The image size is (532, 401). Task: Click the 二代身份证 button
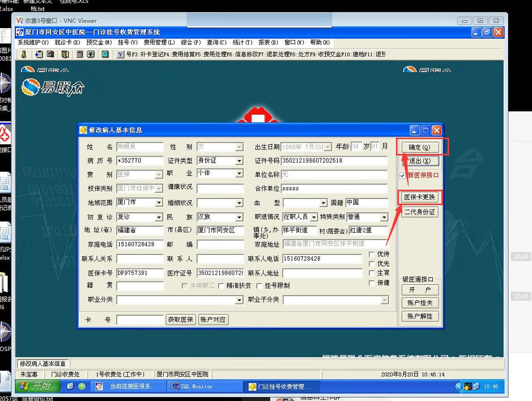pos(419,212)
